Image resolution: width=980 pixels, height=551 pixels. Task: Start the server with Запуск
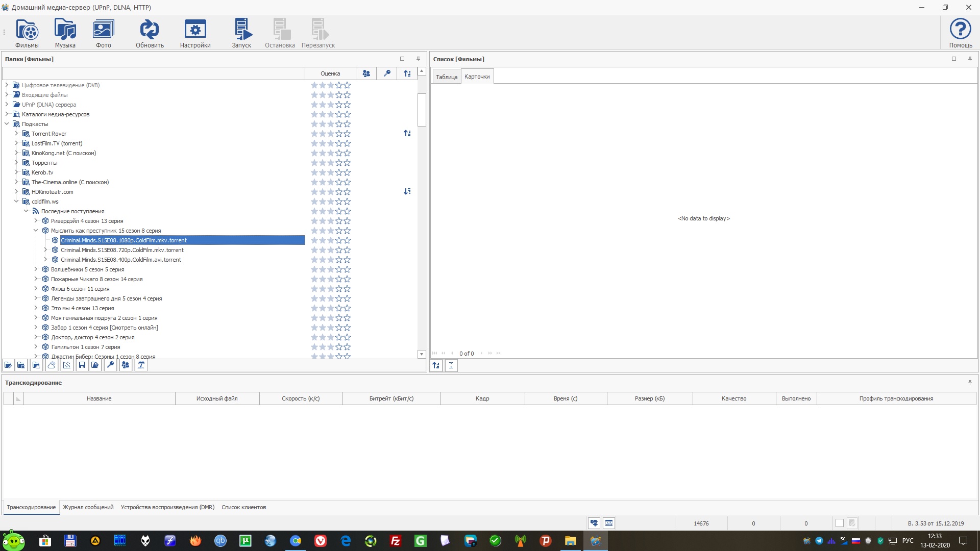pos(241,33)
